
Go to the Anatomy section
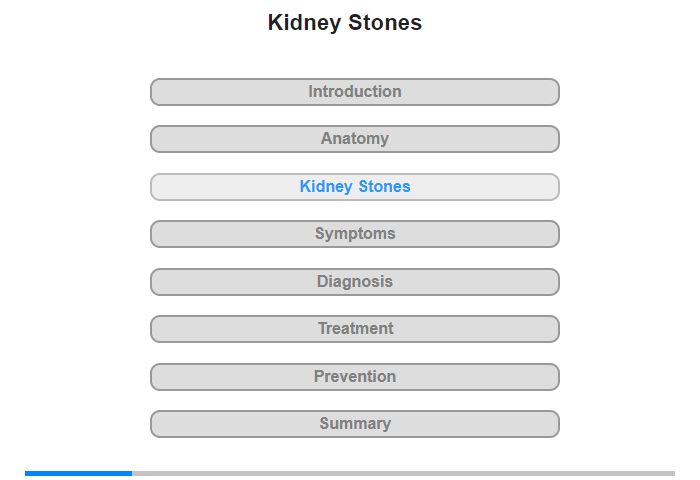tap(355, 139)
